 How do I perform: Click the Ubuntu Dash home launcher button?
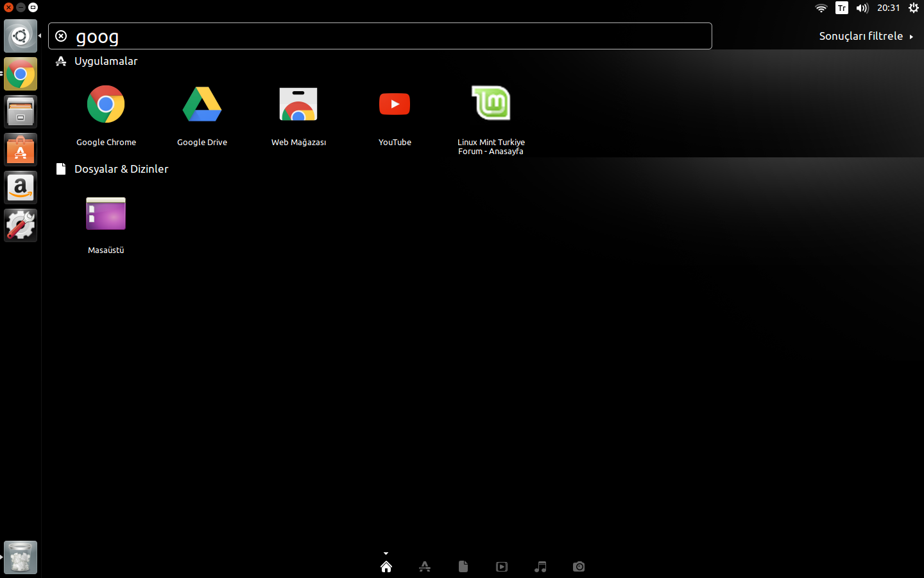(x=21, y=36)
